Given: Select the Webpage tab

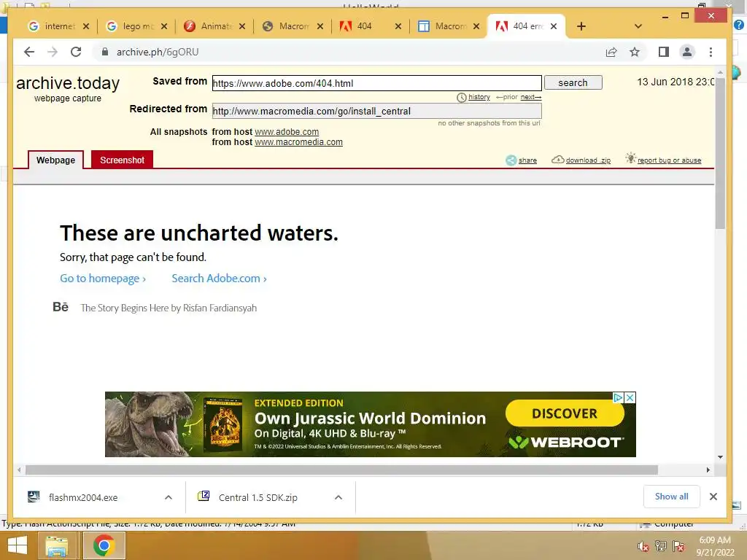Looking at the screenshot, I should [x=55, y=160].
